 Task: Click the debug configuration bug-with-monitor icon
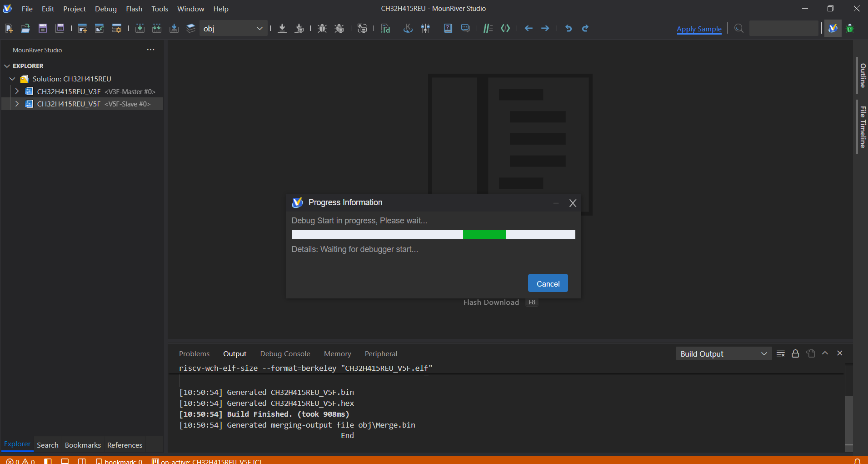(x=339, y=28)
